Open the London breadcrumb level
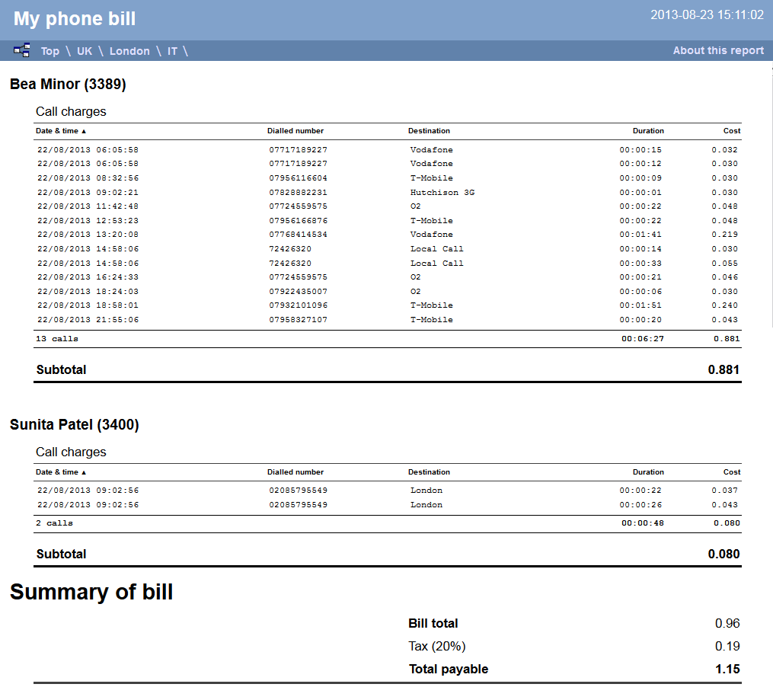Screen dimensions: 773x700 [x=129, y=51]
